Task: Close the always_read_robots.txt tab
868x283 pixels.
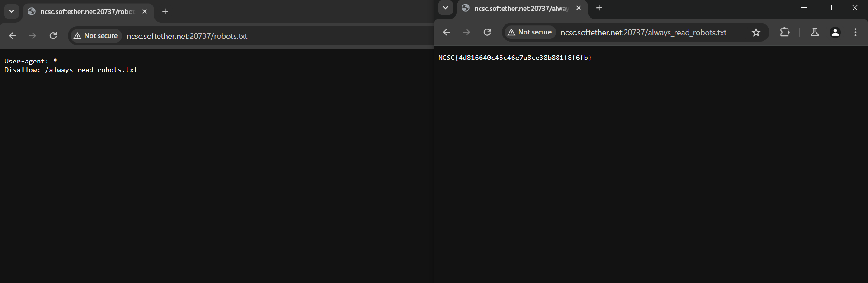Action: pyautogui.click(x=579, y=8)
